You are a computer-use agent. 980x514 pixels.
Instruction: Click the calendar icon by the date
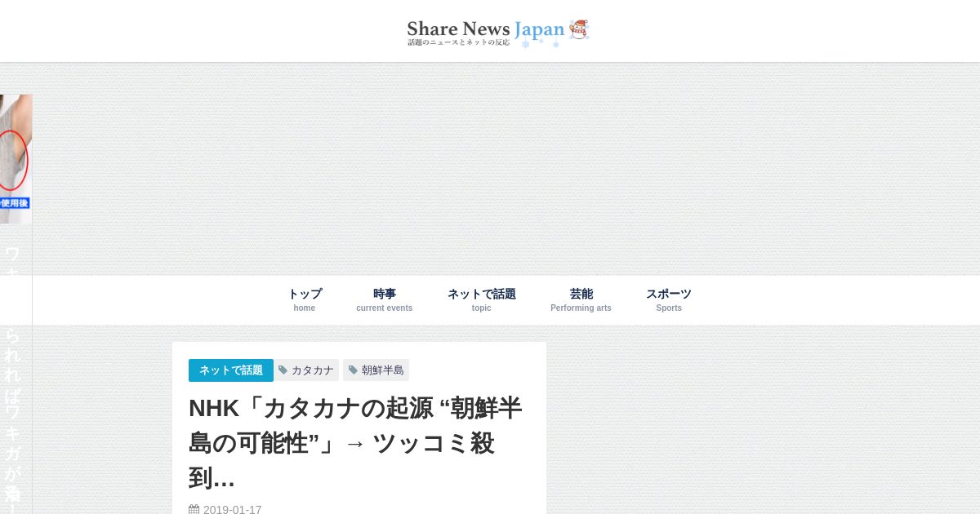point(194,510)
